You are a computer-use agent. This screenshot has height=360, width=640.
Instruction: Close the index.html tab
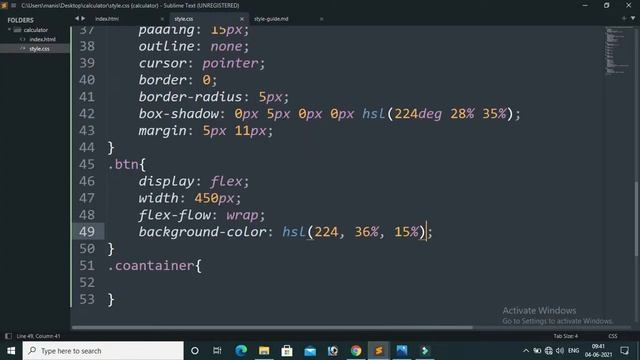[x=162, y=19]
